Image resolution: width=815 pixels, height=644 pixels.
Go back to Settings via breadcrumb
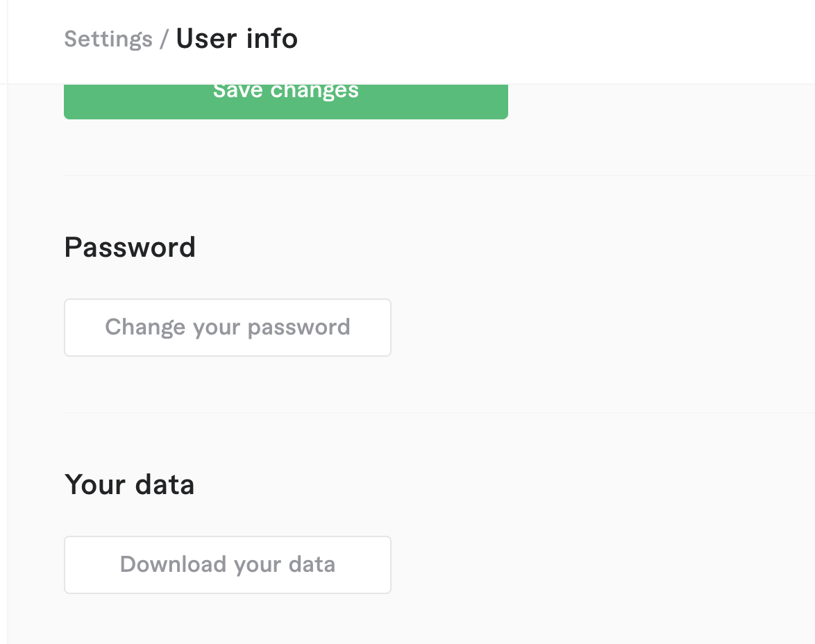[108, 39]
